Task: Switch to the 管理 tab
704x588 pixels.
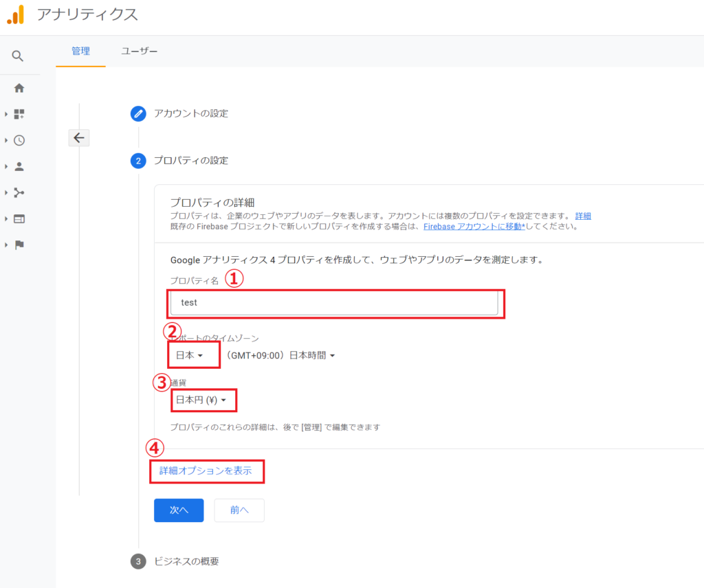Action: [81, 51]
